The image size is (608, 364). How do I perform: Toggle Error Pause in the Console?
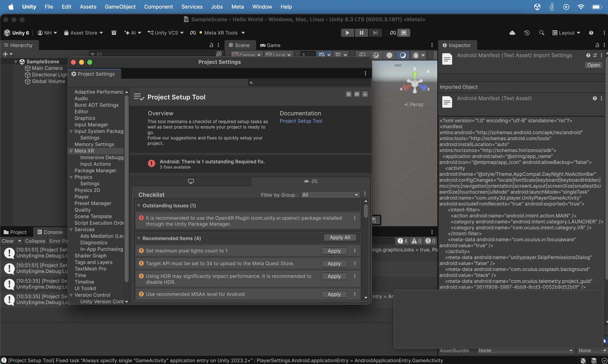[x=58, y=241]
